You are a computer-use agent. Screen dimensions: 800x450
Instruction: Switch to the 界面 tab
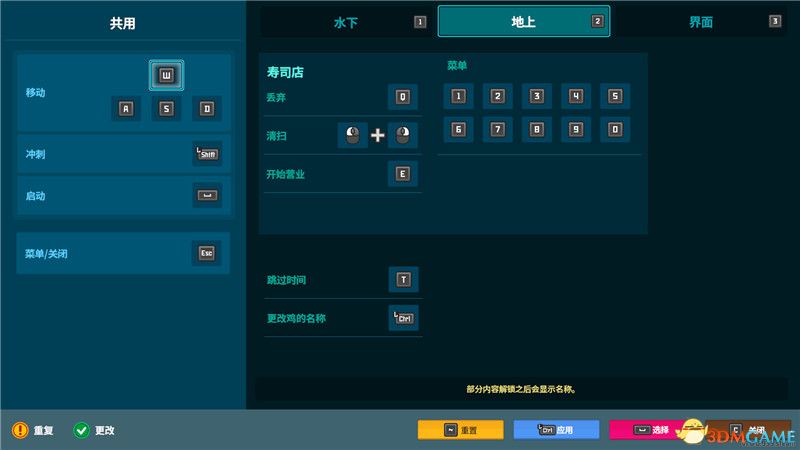point(701,22)
